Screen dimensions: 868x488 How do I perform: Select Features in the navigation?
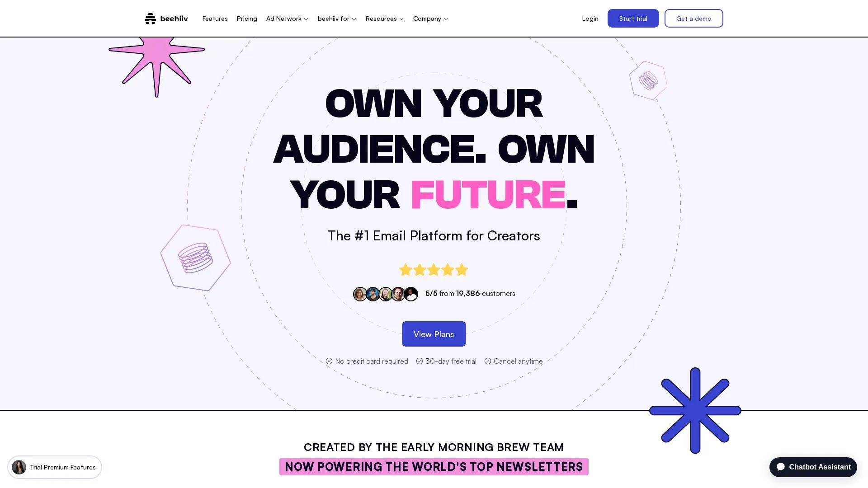[x=215, y=19]
